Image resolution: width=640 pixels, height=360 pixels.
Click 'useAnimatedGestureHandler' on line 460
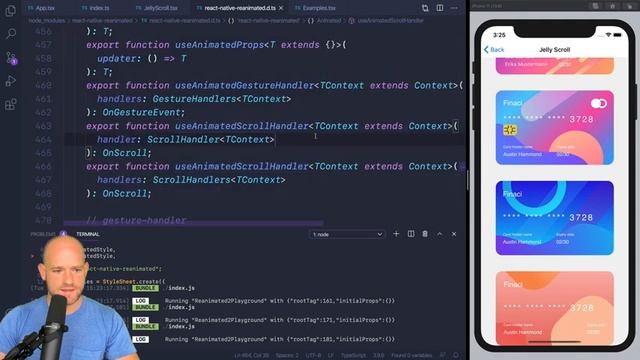(244, 85)
